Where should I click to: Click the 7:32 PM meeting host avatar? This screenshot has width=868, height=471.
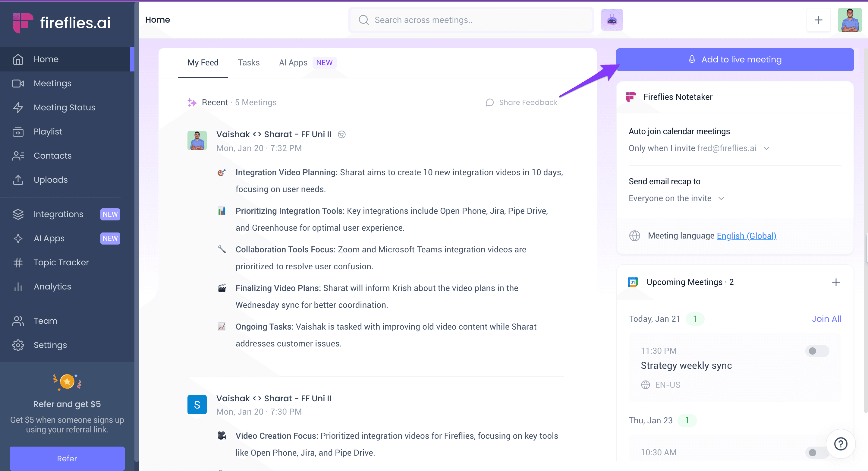pyautogui.click(x=197, y=140)
